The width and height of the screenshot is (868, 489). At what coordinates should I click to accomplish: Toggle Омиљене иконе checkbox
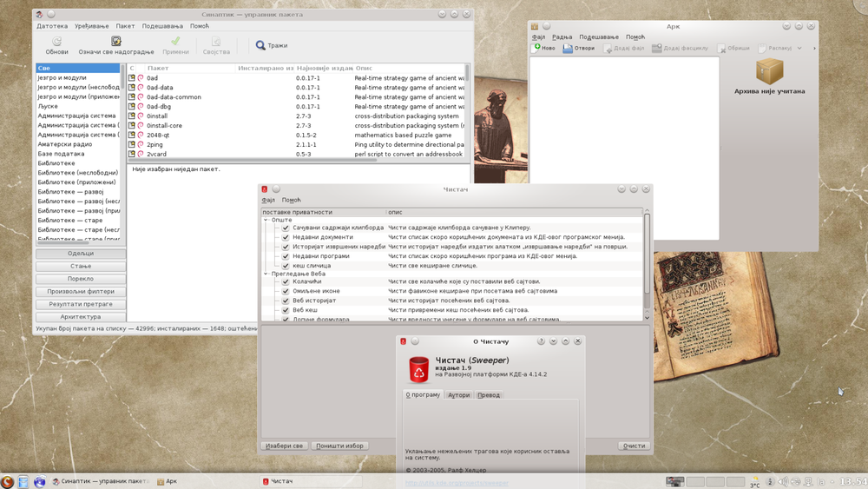[286, 291]
